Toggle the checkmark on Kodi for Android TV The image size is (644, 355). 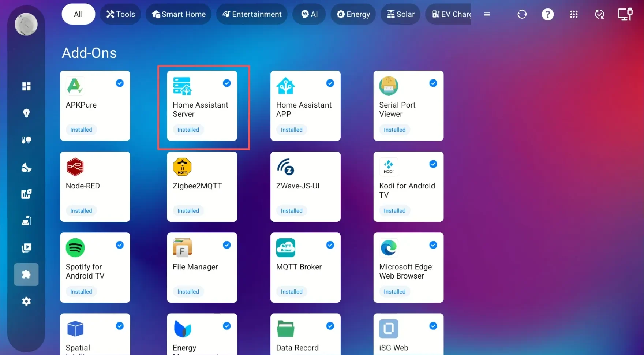[x=433, y=164]
